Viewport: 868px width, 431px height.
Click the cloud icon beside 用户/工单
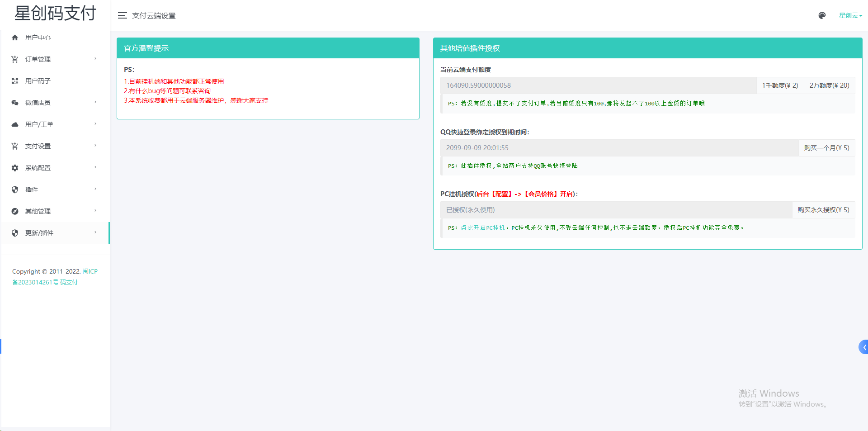15,124
